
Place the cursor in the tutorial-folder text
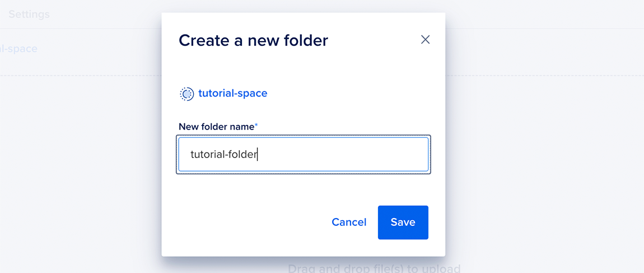pyautogui.click(x=223, y=155)
